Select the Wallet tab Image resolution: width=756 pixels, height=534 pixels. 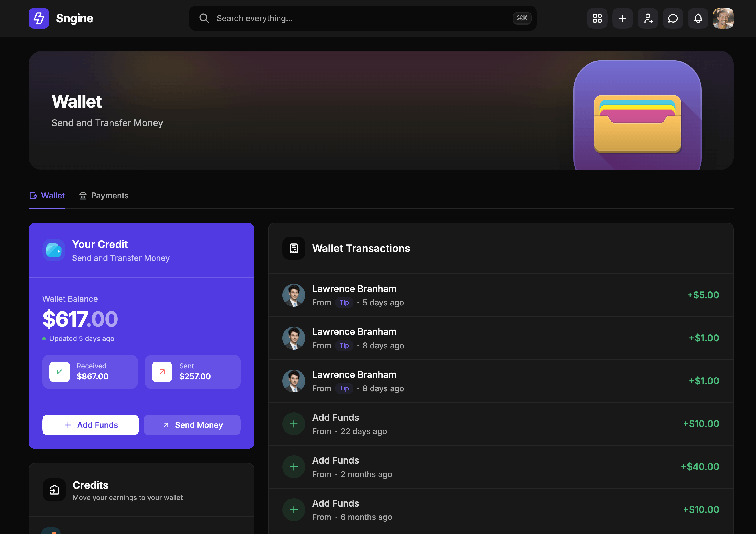(x=47, y=196)
